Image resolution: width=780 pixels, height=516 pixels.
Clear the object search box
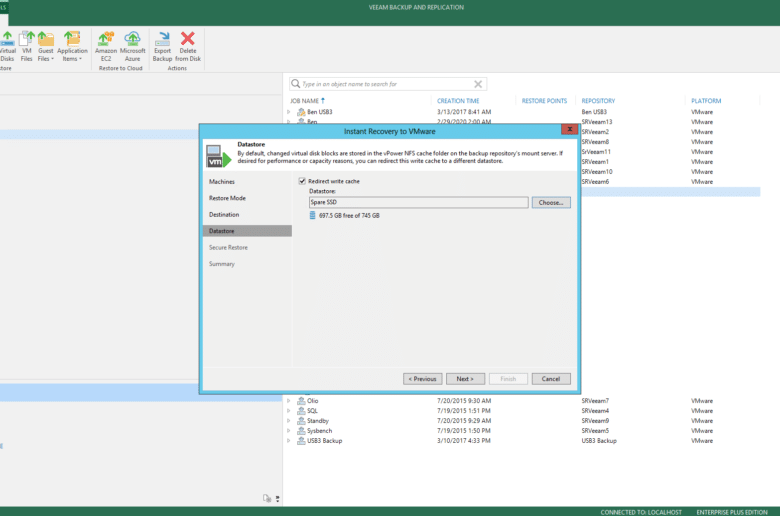point(478,84)
